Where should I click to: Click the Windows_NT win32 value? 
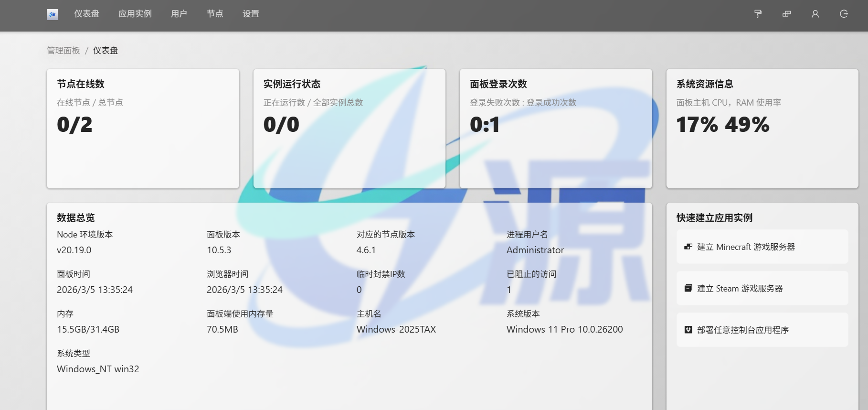point(98,369)
